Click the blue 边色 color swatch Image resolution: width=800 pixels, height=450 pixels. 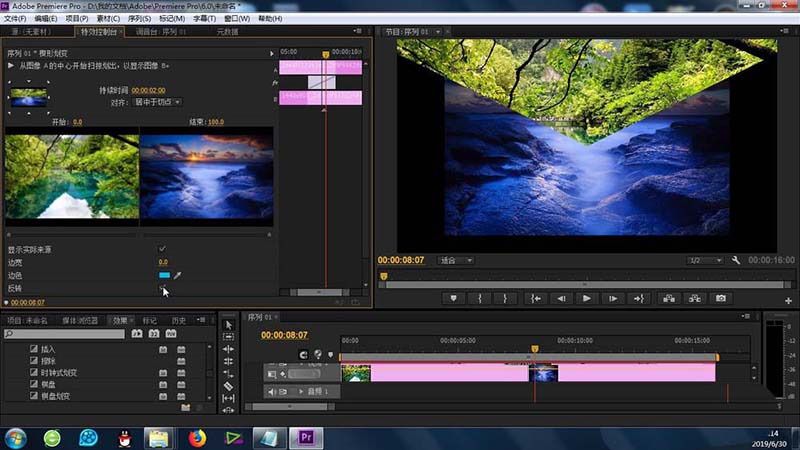[x=164, y=275]
